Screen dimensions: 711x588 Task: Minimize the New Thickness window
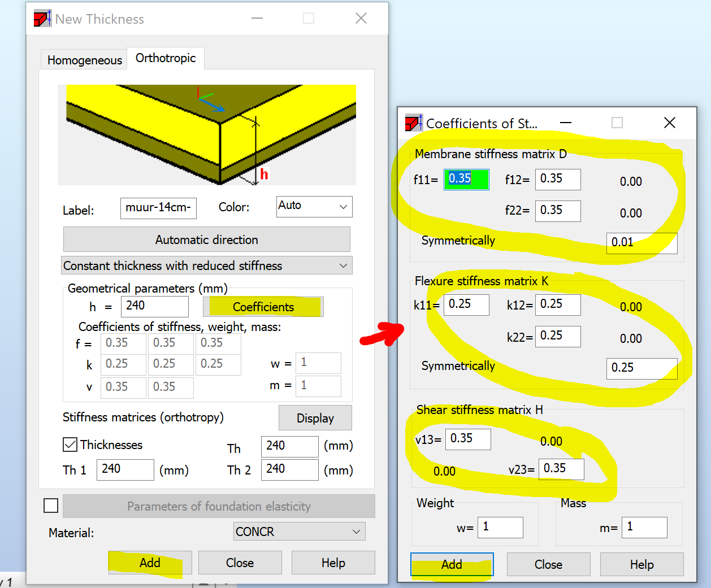tap(257, 18)
